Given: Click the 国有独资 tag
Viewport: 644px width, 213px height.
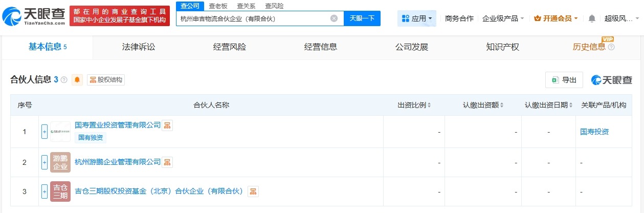Looking at the screenshot, I should [x=91, y=138].
